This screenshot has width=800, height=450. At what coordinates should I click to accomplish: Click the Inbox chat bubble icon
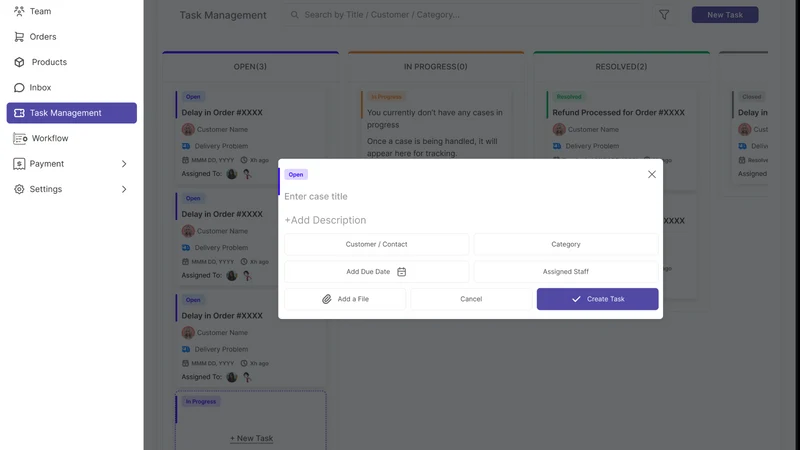(x=19, y=87)
